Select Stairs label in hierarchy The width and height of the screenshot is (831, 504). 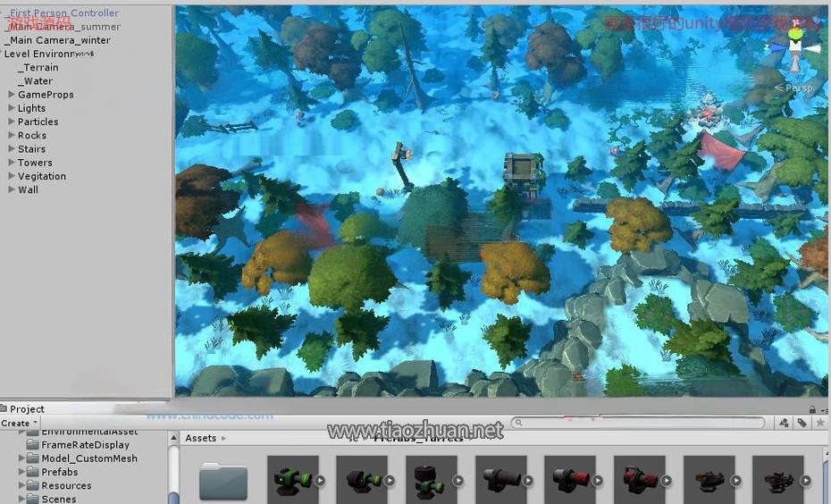(32, 149)
